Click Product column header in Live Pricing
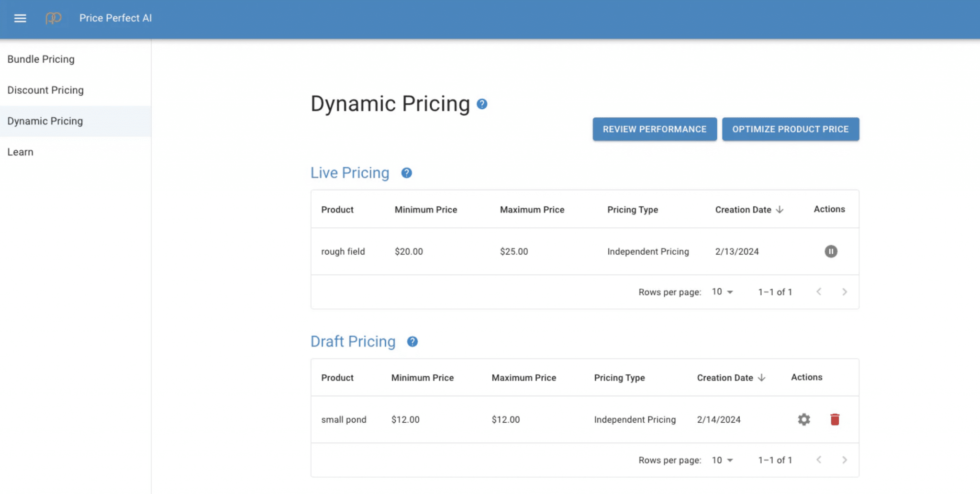 [x=337, y=210]
